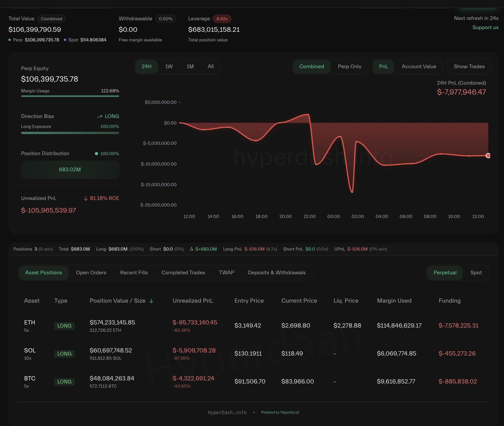Viewport: 504px width, 426px height.
Task: Click the green Perp legend dot
Action: tap(10, 40)
